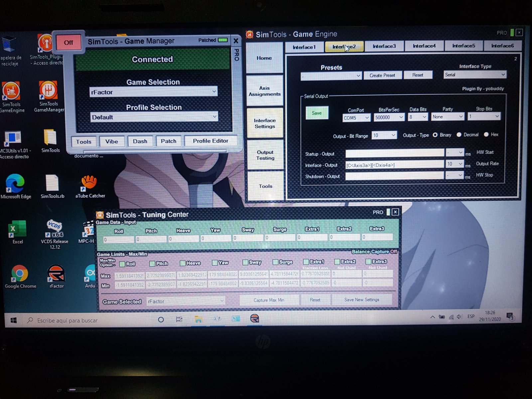Enable Surge Max/Min option checkbox
Image resolution: width=532 pixels, height=399 pixels.
pyautogui.click(x=275, y=262)
